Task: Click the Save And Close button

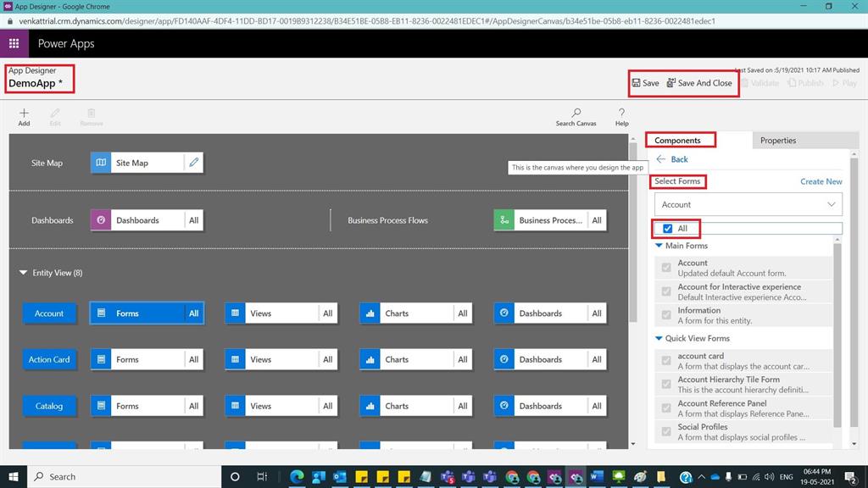Action: (x=698, y=82)
